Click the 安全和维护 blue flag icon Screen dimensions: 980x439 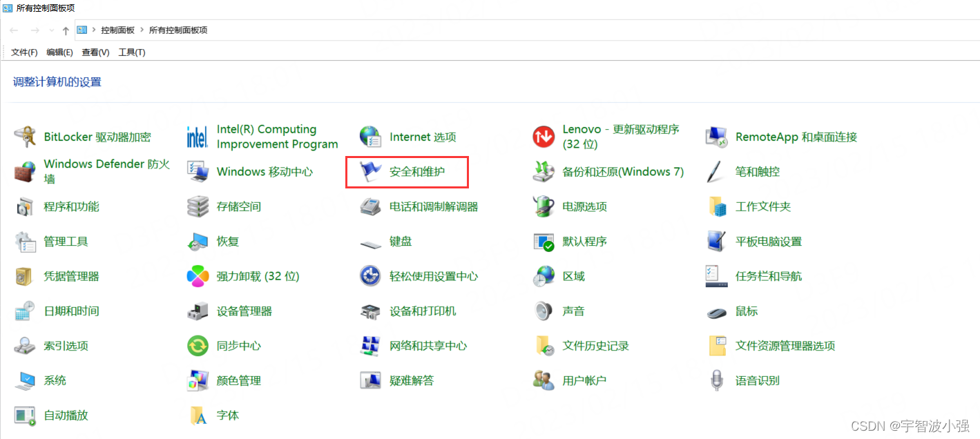click(x=371, y=171)
